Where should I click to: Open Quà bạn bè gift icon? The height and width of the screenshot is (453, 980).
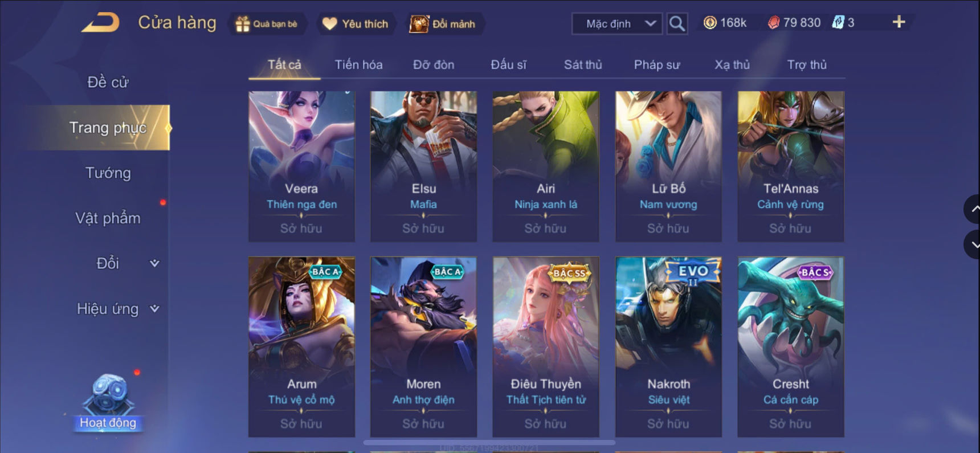[x=243, y=24]
